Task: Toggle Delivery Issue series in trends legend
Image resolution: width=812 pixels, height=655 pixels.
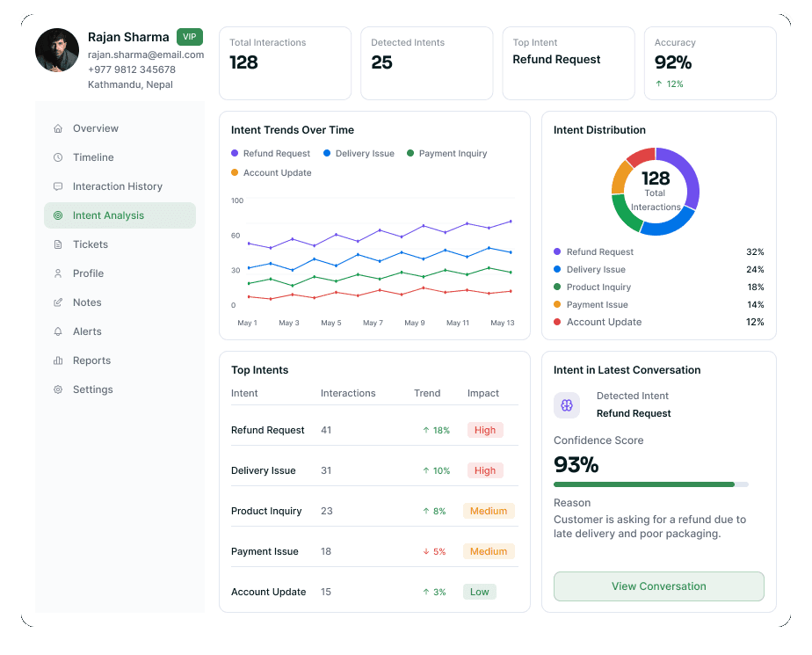Action: click(x=359, y=153)
